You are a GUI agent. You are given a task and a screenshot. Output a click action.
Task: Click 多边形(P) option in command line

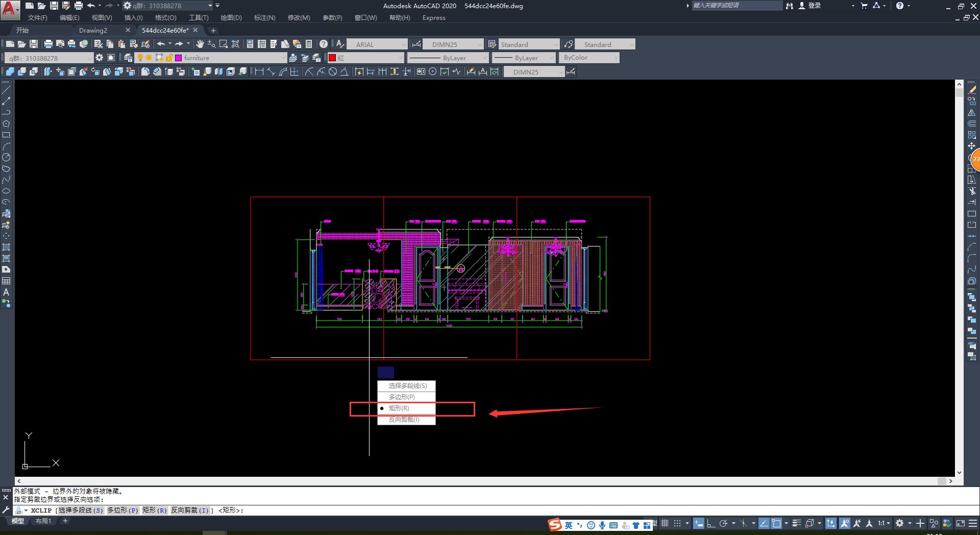pos(122,510)
